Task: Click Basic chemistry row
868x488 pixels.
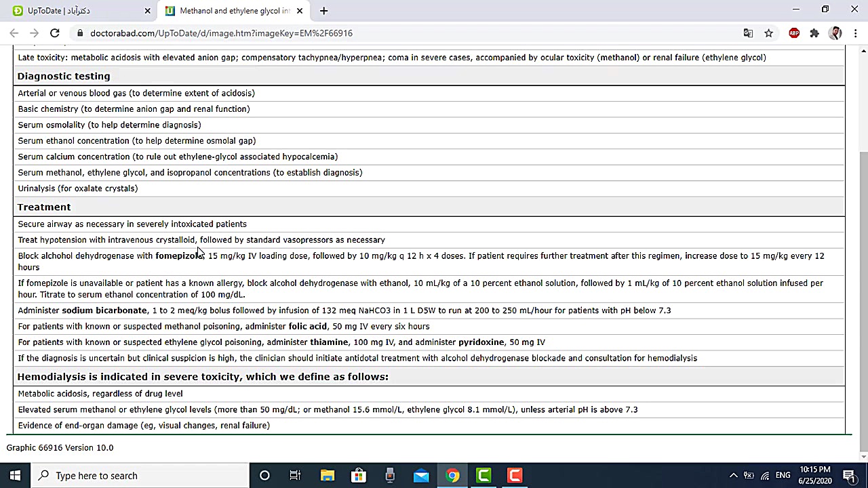Action: (429, 109)
